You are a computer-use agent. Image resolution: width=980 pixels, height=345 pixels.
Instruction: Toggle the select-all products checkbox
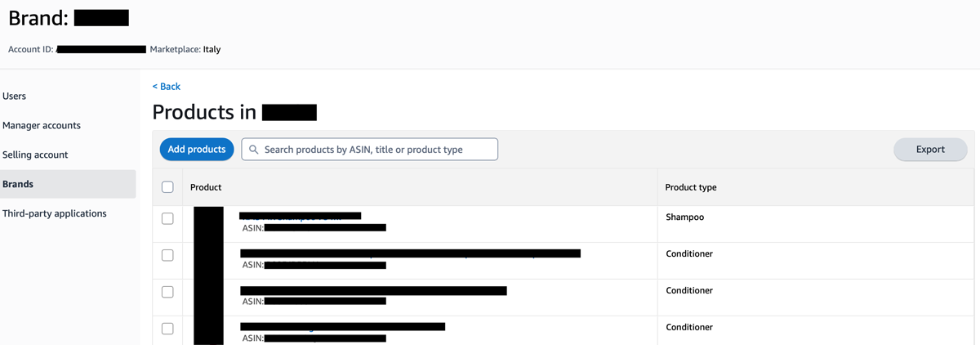167,187
